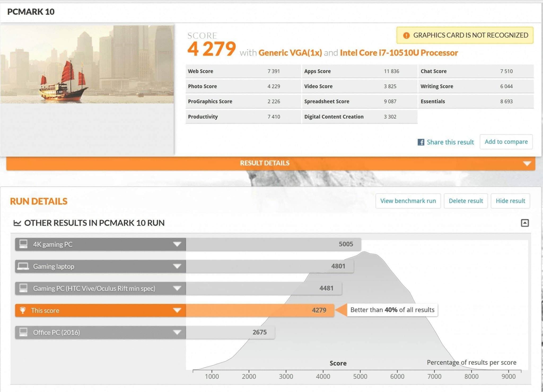543x392 pixels.
Task: Click the Web Score value 7 391
Action: (x=274, y=71)
